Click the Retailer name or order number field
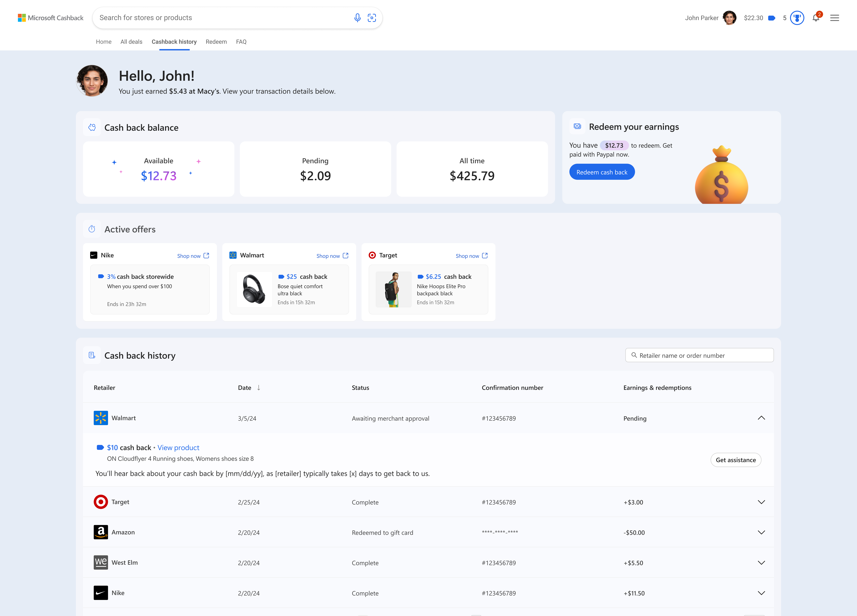Screen dimensions: 857x616 (x=699, y=355)
